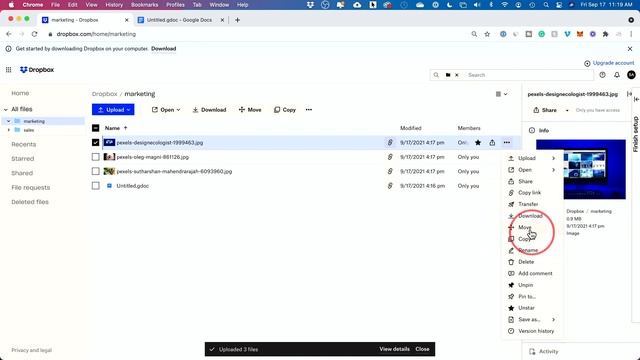Uncheck pexels-designecologist-1999463.jpg checkbox
Screen dimensions: 640x360
click(x=96, y=142)
